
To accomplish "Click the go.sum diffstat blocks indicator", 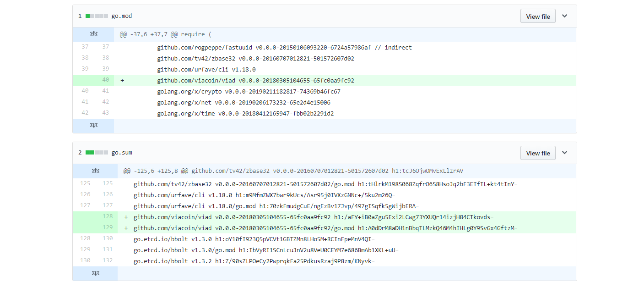I will click(x=97, y=153).
